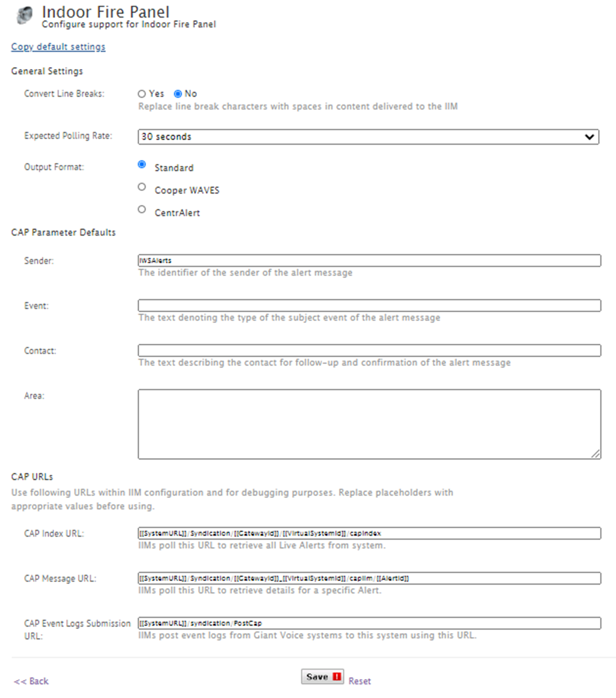Click into the Sender input field
Image resolution: width=616 pixels, height=698 pixels.
(370, 261)
